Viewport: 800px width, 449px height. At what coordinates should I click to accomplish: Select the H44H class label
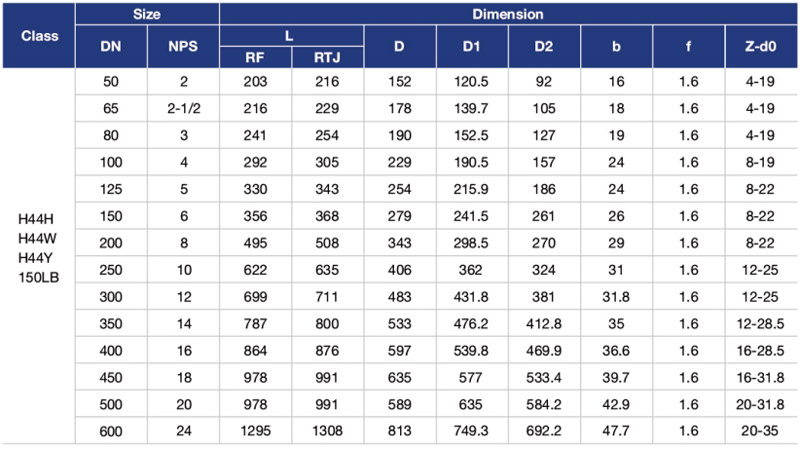tap(36, 219)
